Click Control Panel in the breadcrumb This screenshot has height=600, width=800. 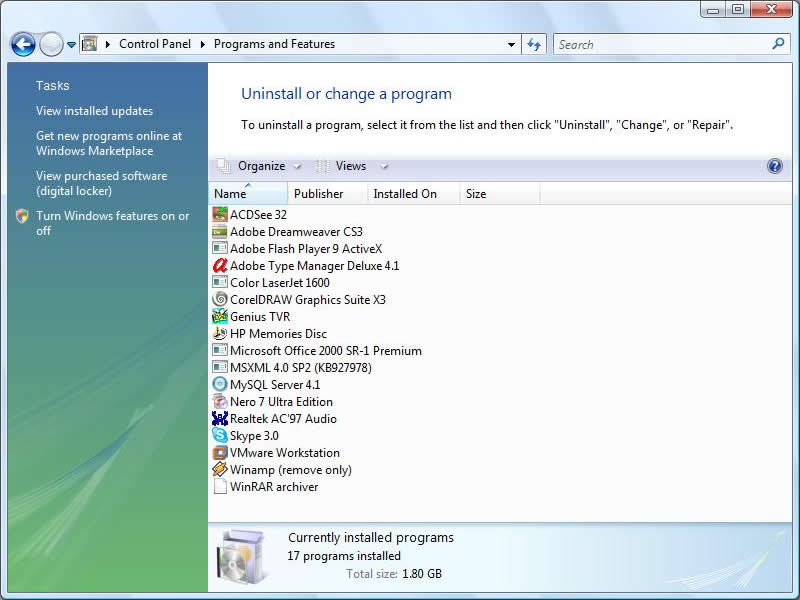(x=155, y=44)
